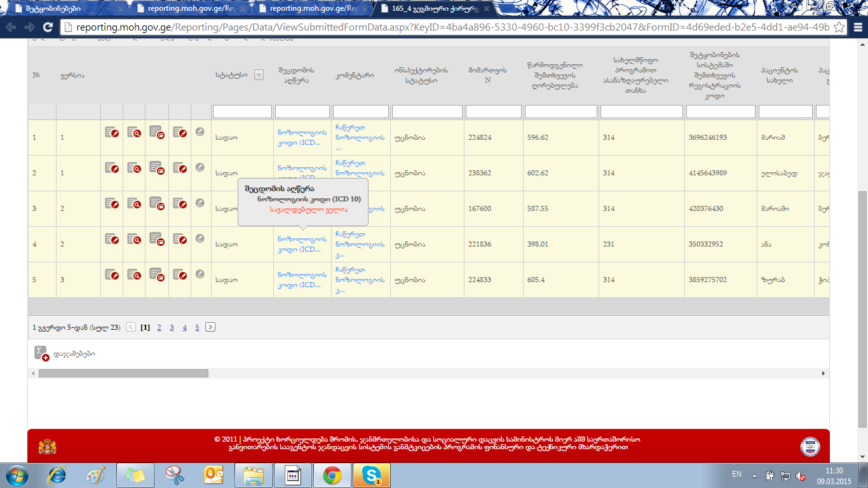This screenshot has width=868, height=488.
Task: Open the სტატუსი column filter dropdown
Action: point(259,75)
